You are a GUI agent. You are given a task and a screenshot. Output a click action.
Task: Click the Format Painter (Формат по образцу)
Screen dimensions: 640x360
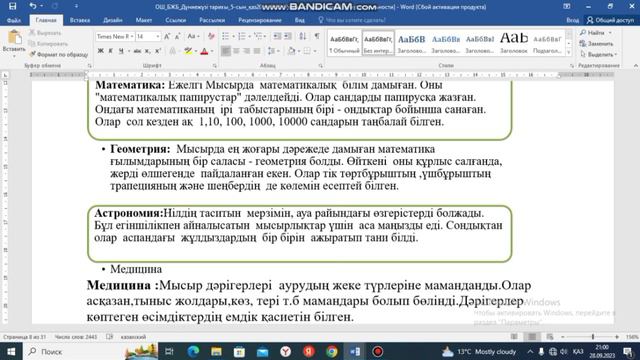(x=58, y=54)
